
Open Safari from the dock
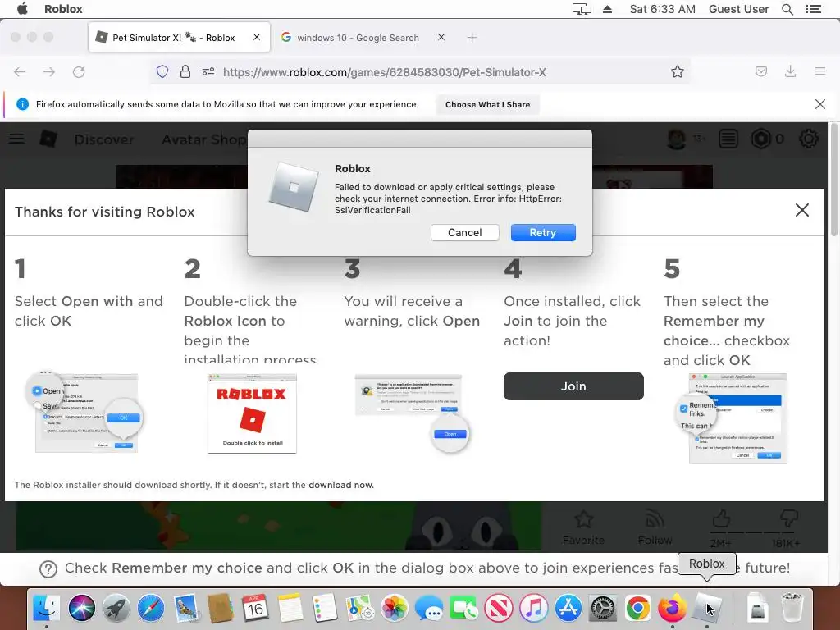151,608
